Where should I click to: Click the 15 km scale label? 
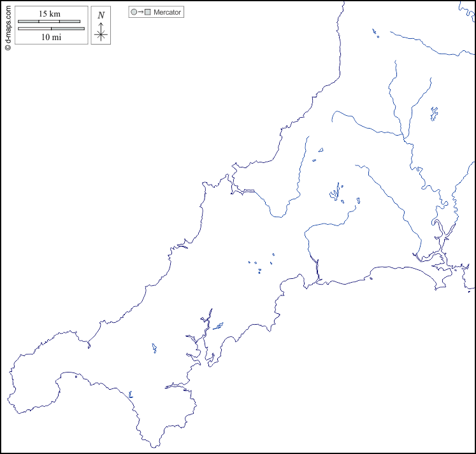click(x=49, y=13)
